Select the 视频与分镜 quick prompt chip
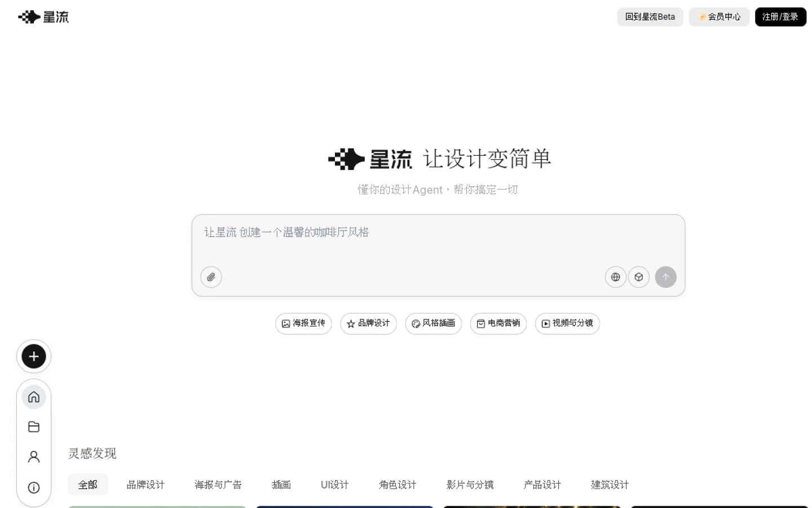This screenshot has width=812, height=508. pyautogui.click(x=567, y=323)
